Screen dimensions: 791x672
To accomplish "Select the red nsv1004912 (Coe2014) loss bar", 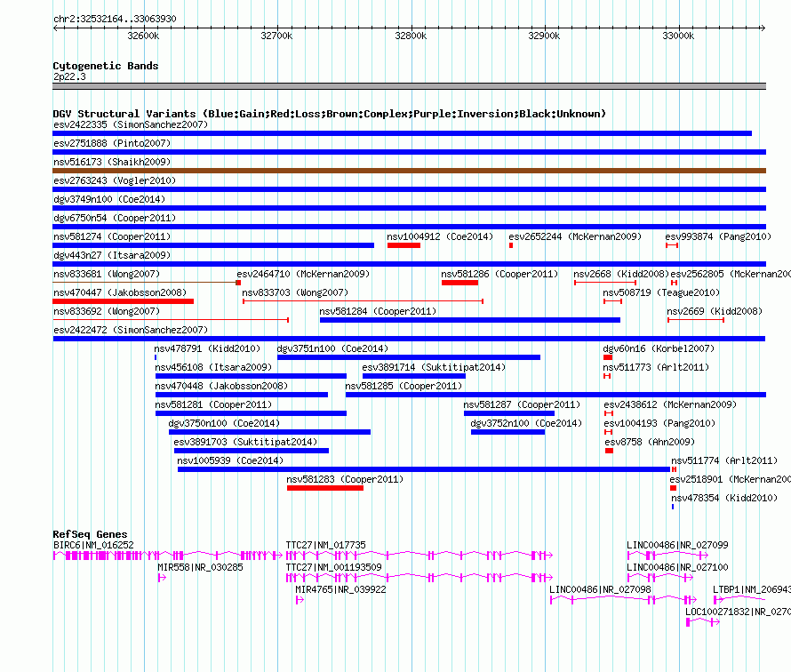I will (403, 245).
